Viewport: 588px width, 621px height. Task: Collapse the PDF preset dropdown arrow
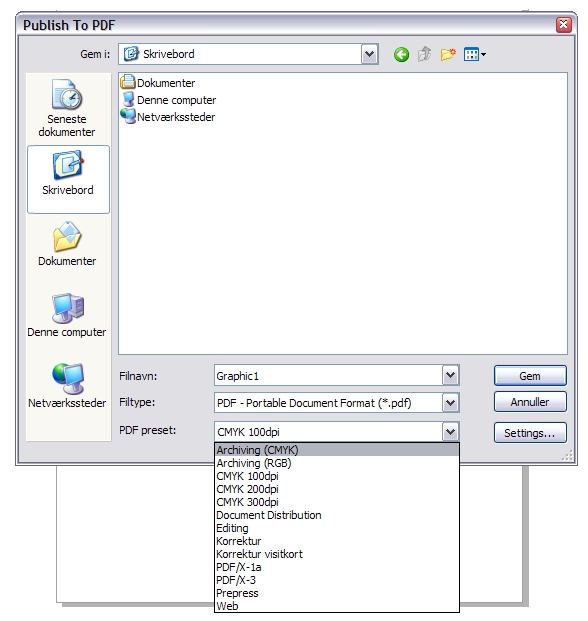450,431
